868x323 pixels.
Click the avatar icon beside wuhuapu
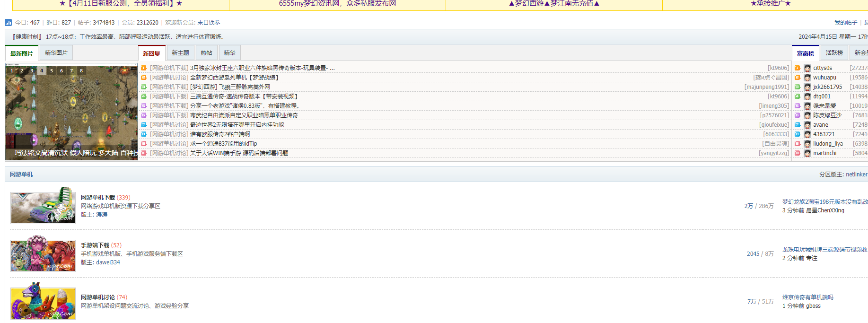[x=807, y=78]
